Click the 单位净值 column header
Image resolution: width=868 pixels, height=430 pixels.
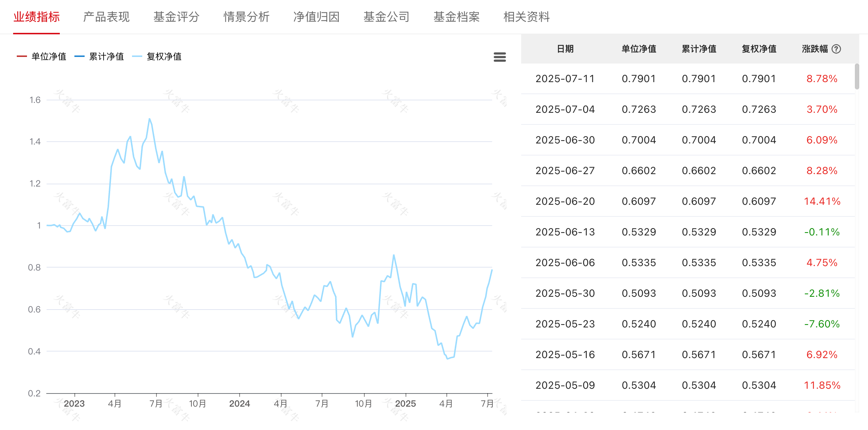(x=639, y=49)
